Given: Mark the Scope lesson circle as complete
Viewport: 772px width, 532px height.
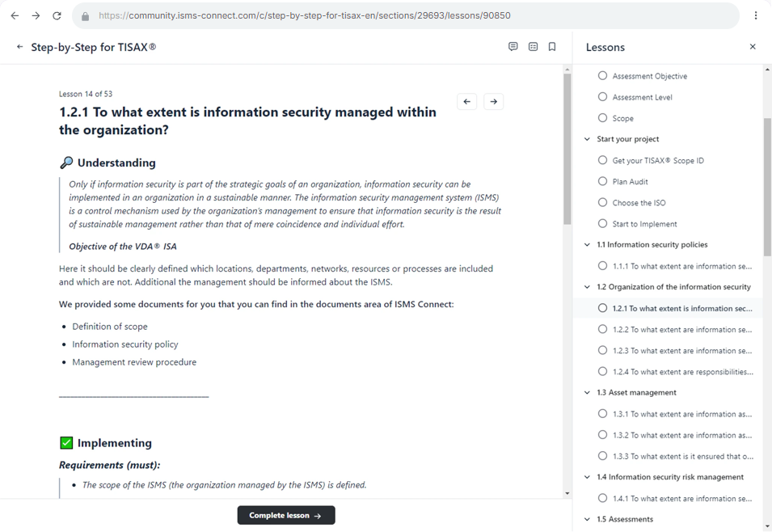Looking at the screenshot, I should 602,118.
